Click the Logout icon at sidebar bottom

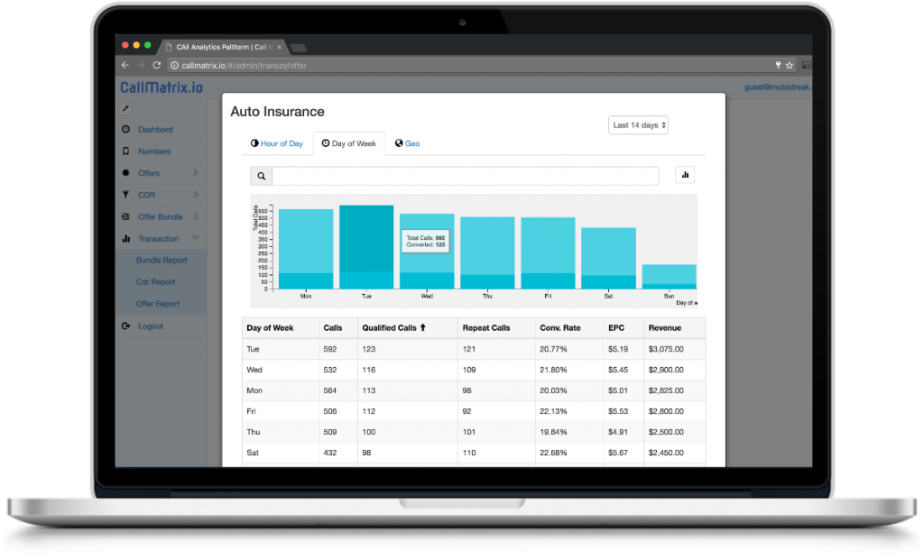tap(126, 325)
